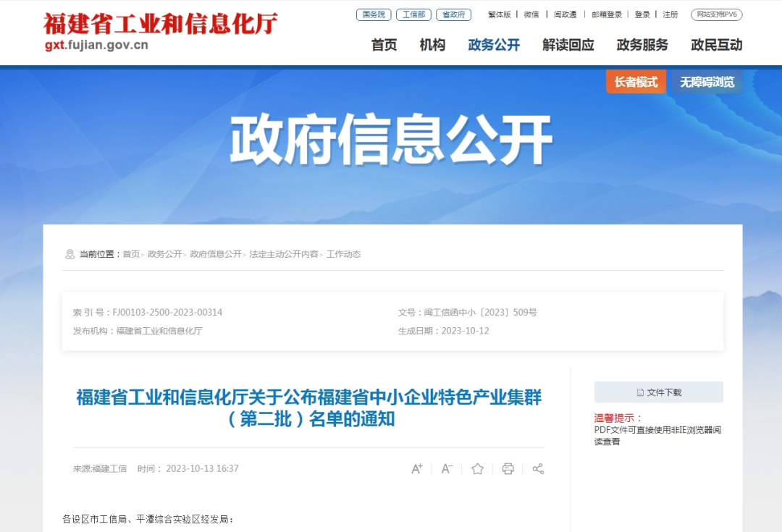Open the 政务服务 navigation item
Image resolution: width=782 pixels, height=532 pixels.
click(x=642, y=45)
